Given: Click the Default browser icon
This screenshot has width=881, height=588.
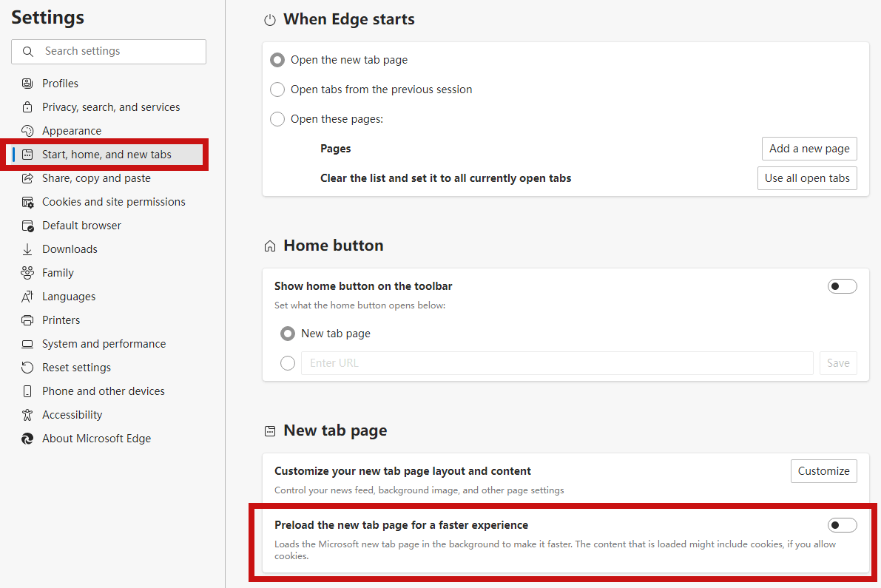Looking at the screenshot, I should click(x=27, y=226).
